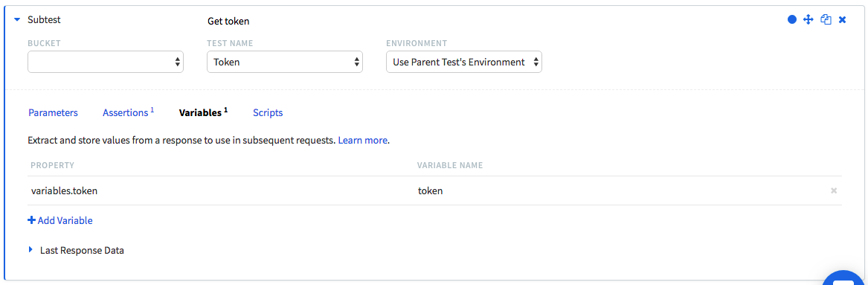Image resolution: width=868 pixels, height=285 pixels.
Task: Open the Learn more link
Action: (362, 140)
